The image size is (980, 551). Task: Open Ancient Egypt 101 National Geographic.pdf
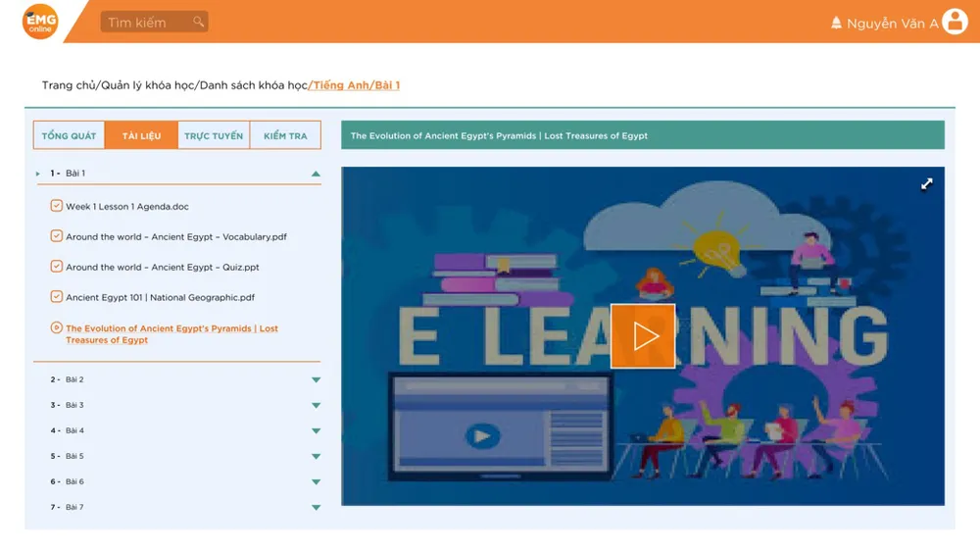pyautogui.click(x=160, y=297)
